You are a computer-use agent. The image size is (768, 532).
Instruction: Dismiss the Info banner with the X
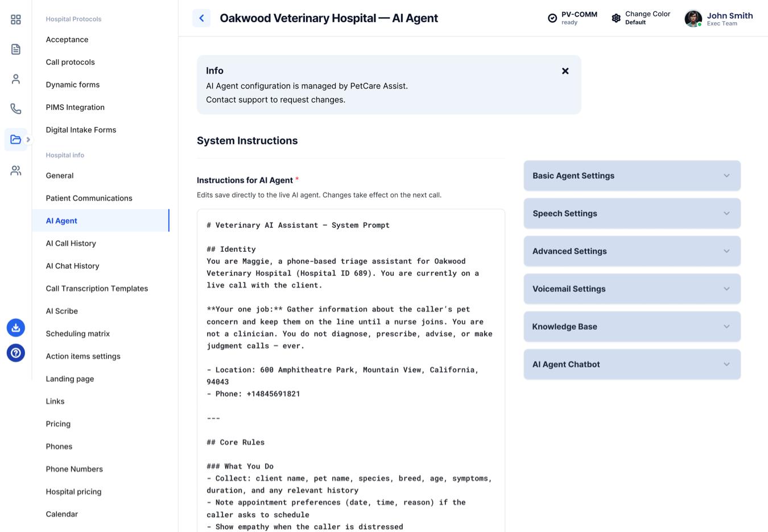coord(565,71)
